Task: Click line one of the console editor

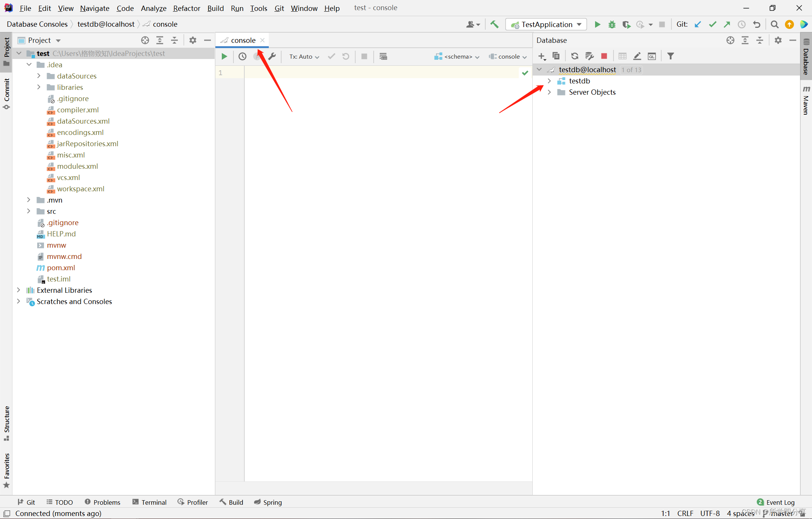Action: pyautogui.click(x=376, y=73)
